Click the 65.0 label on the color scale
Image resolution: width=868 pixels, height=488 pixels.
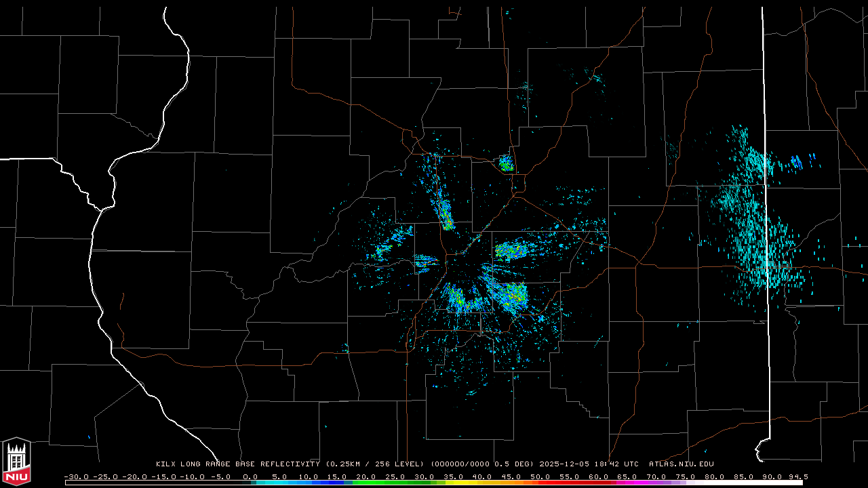[627, 476]
